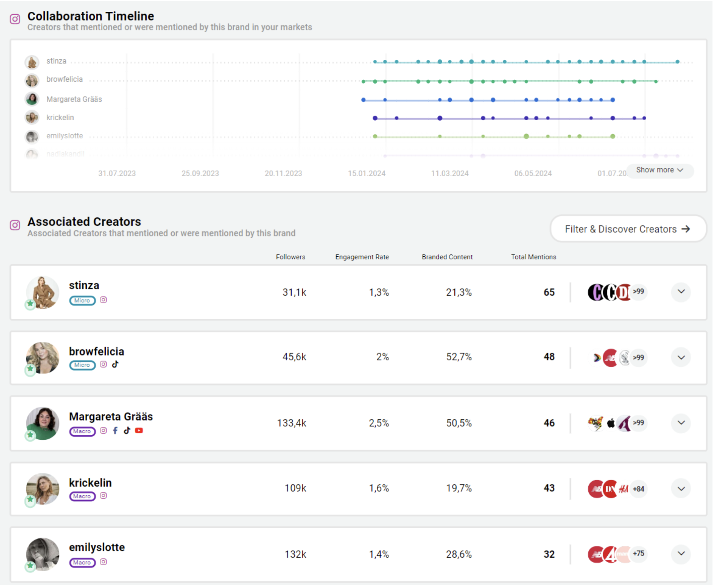The height and width of the screenshot is (588, 714).
Task: Sort by the Followers column header
Action: click(290, 257)
